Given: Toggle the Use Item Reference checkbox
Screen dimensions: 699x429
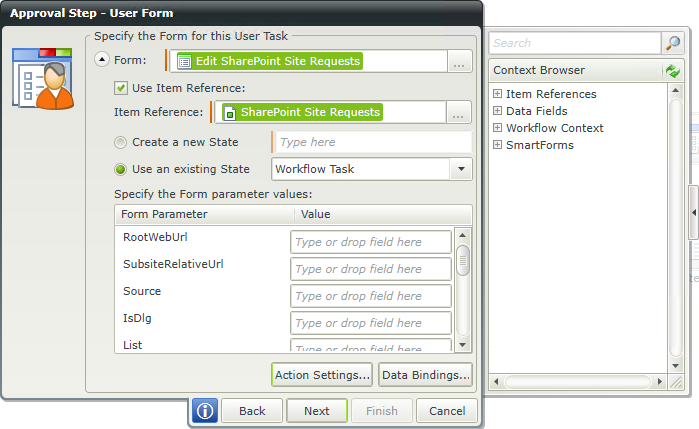Looking at the screenshot, I should pos(121,88).
